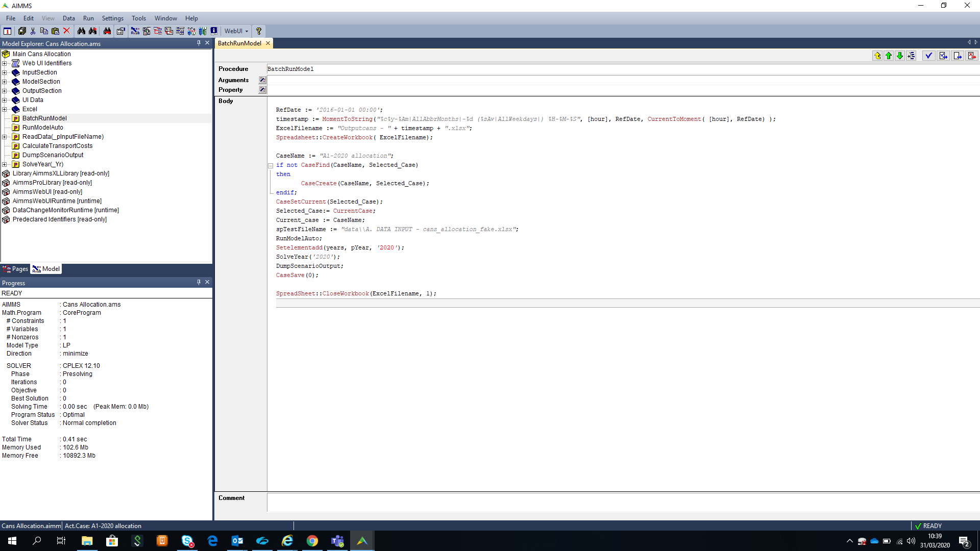Click the Save All toolbar icon
This screenshot has width=980, height=551.
point(22,31)
